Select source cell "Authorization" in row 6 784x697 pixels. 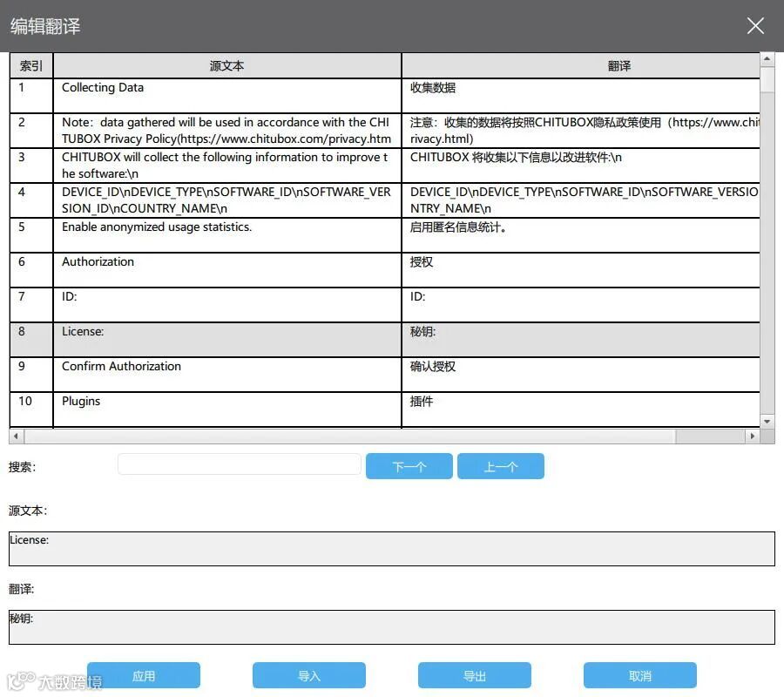click(227, 270)
